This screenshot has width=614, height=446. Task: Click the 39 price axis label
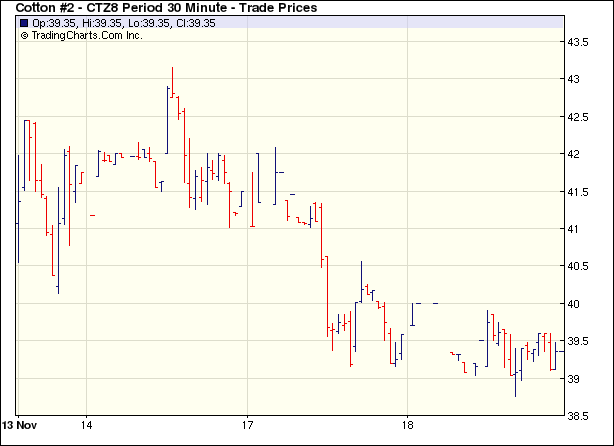[x=575, y=379]
